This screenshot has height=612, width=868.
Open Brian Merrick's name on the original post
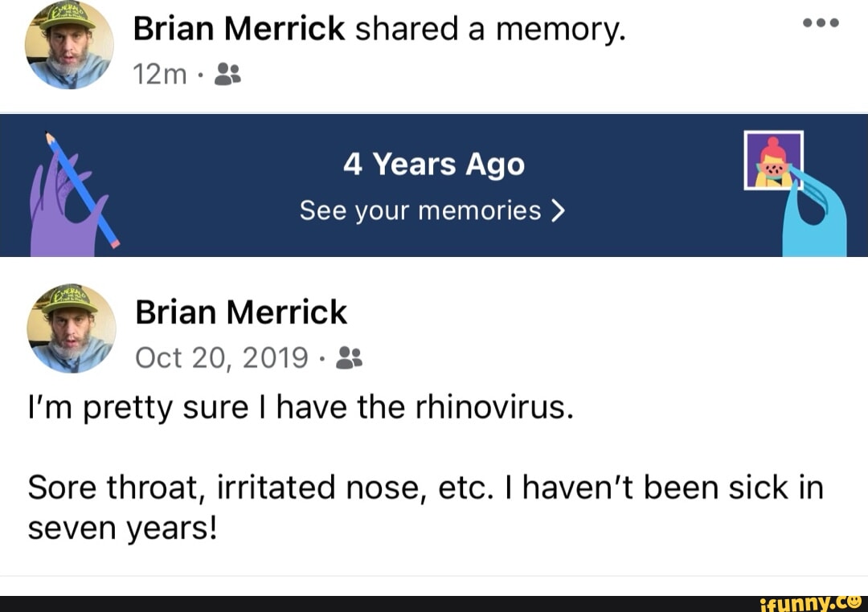click(x=240, y=312)
